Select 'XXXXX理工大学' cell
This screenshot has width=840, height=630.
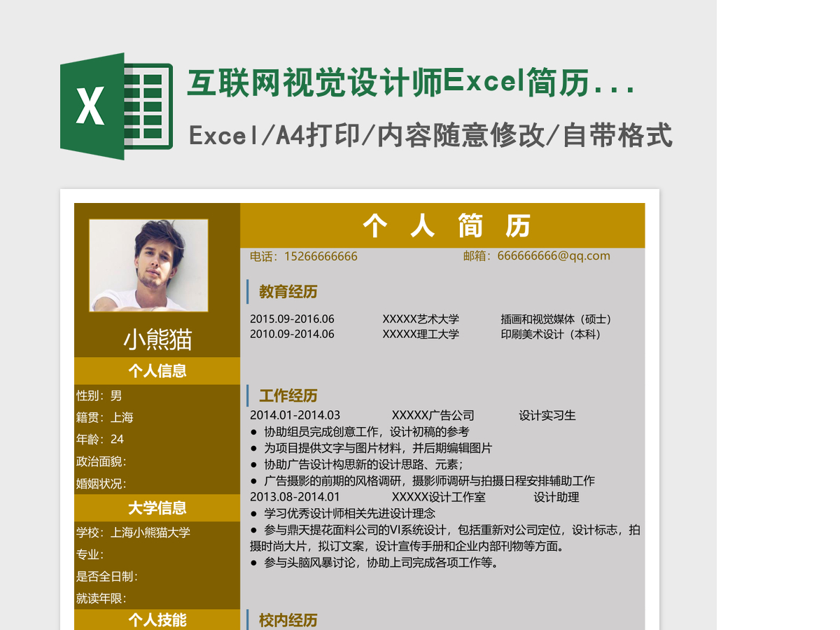[x=421, y=334]
